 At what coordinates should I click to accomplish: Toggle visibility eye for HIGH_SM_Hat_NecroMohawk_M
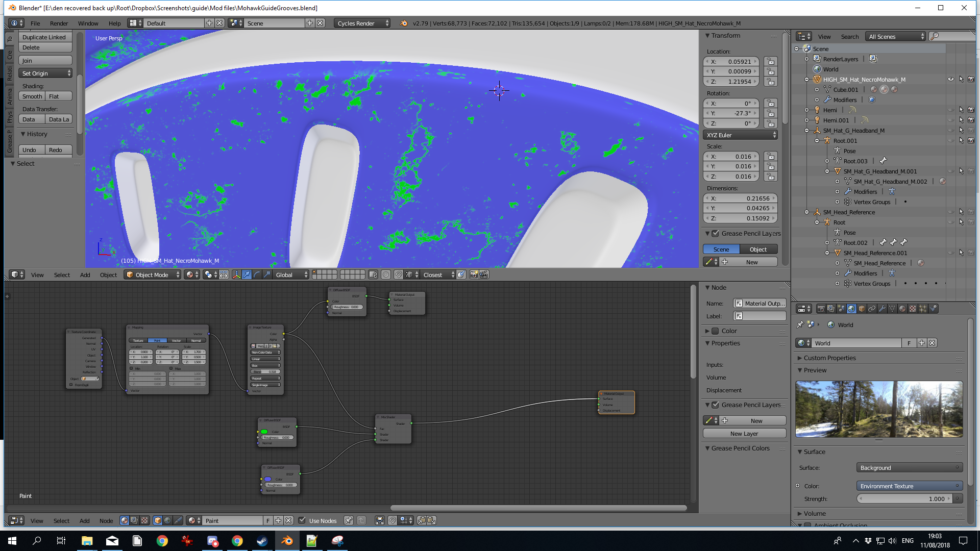tap(950, 80)
